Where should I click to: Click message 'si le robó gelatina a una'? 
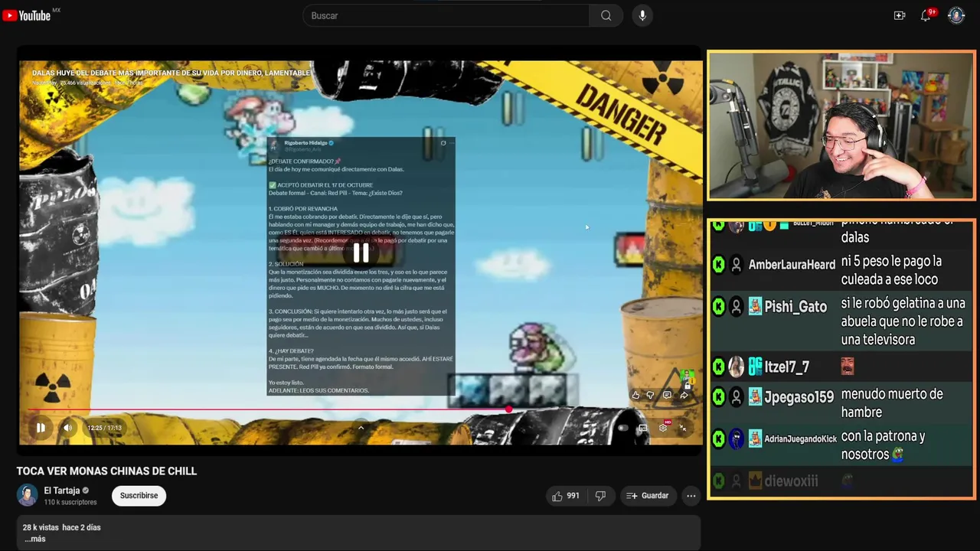click(x=903, y=321)
